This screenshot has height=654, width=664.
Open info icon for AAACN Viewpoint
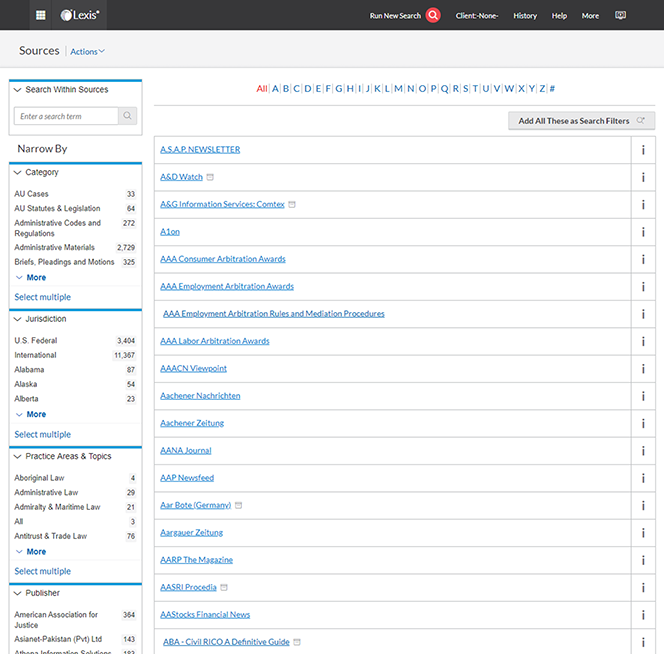tap(643, 369)
